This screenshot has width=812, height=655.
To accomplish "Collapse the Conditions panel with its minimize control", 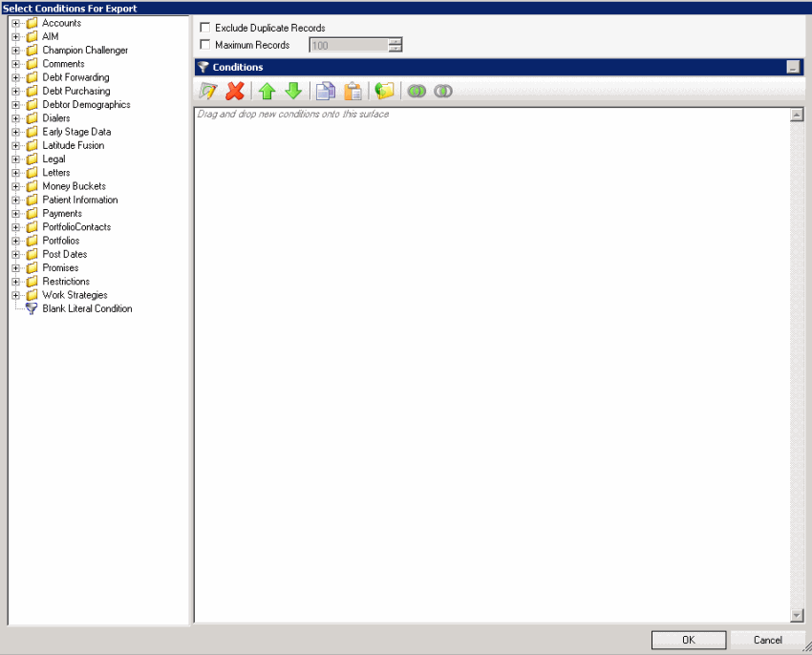I will point(794,67).
